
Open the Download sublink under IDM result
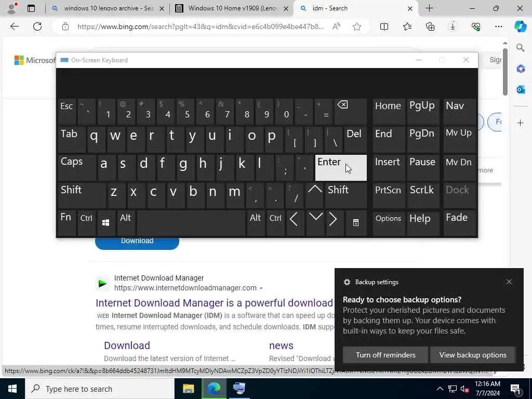[127, 345]
